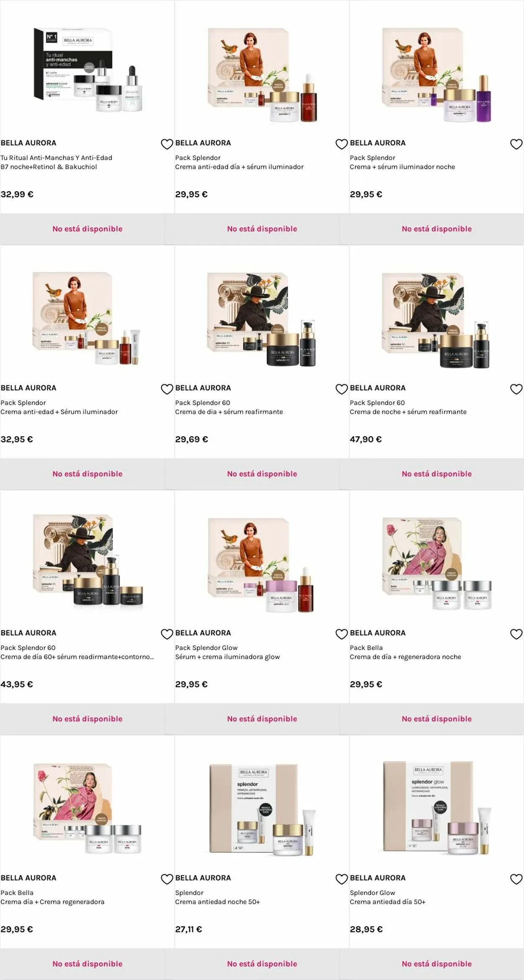
Task: Open the Tu Ritual Anti-Manchas product image
Action: tap(88, 70)
